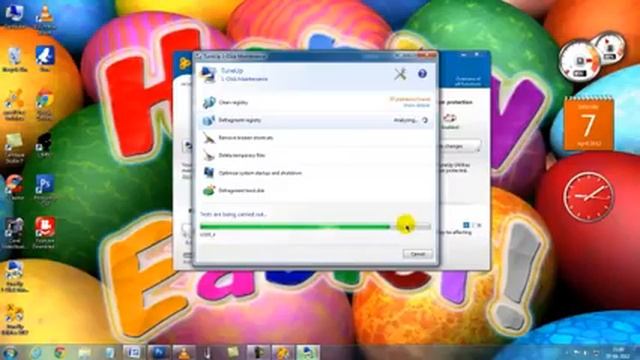Viewport: 640px width, 360px height.
Task: Click the red clock gadget
Action: [589, 197]
